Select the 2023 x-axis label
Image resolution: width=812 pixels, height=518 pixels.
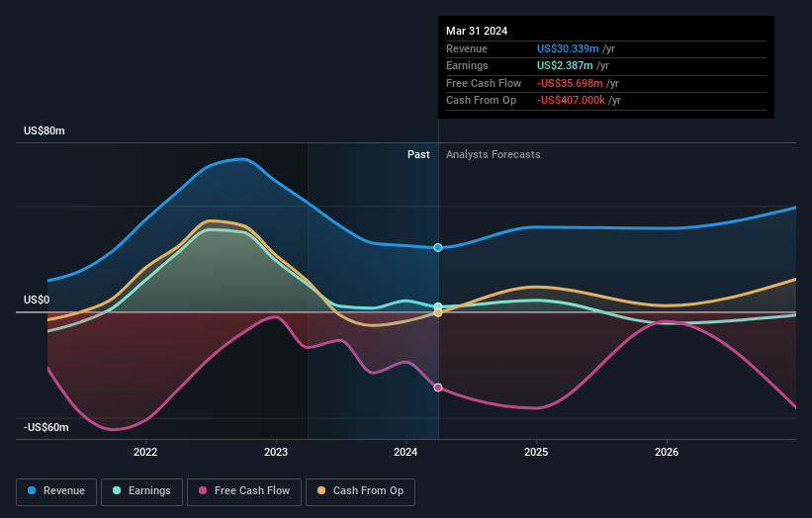pos(276,453)
